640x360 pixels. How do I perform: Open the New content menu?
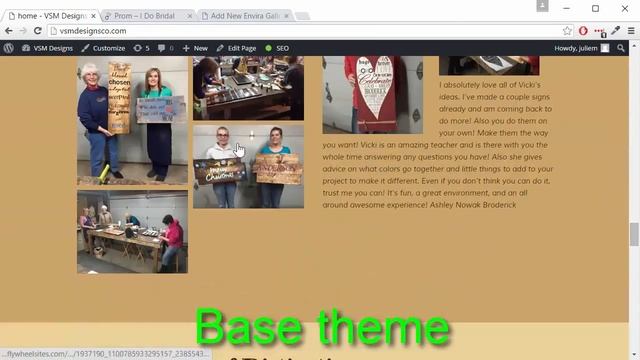click(x=195, y=48)
